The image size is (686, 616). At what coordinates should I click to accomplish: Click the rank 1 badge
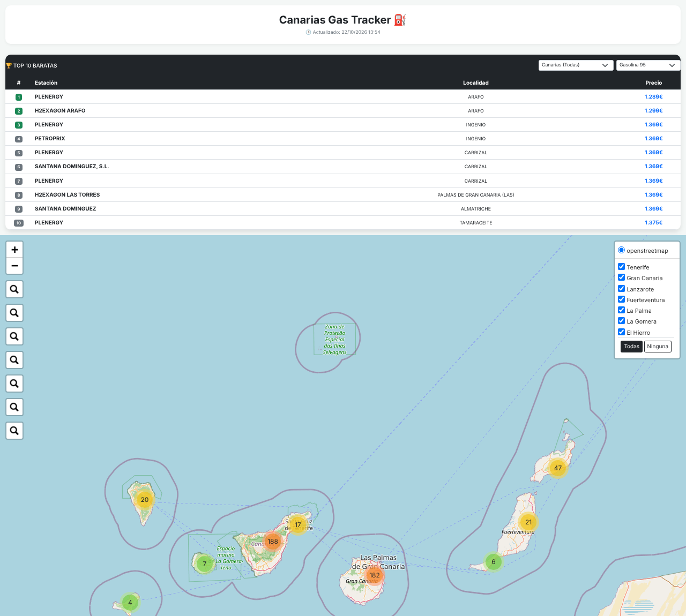tap(19, 97)
